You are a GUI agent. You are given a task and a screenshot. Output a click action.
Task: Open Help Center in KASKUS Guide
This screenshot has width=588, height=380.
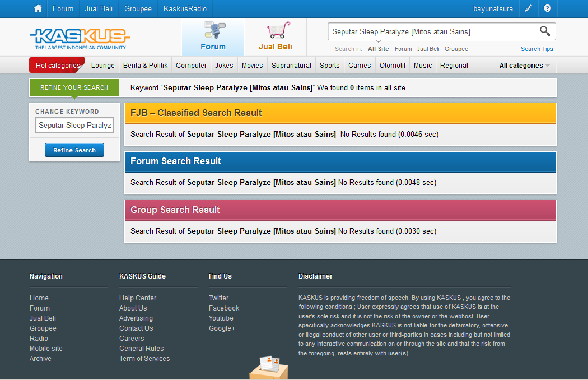[x=138, y=298]
